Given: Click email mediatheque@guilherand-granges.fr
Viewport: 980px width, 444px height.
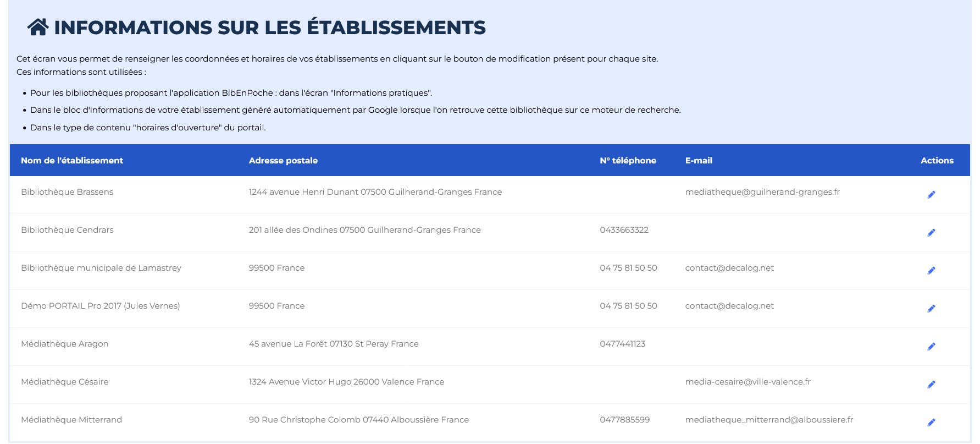Looking at the screenshot, I should pos(762,192).
